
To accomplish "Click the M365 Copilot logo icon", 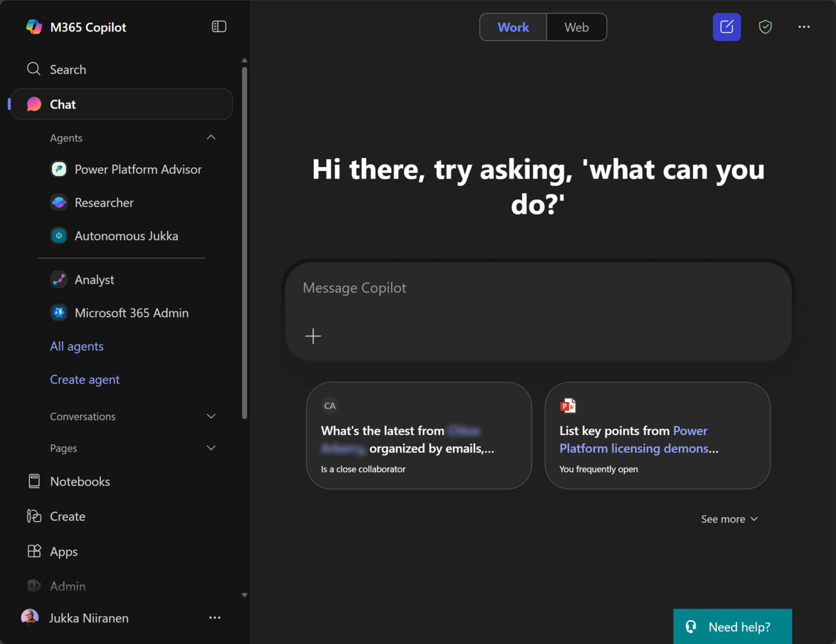I will click(34, 27).
